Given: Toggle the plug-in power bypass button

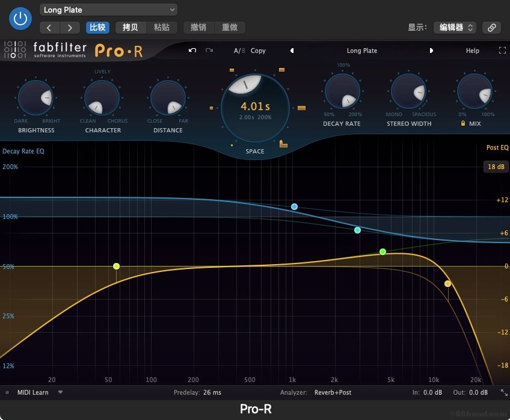Looking at the screenshot, I should point(20,18).
